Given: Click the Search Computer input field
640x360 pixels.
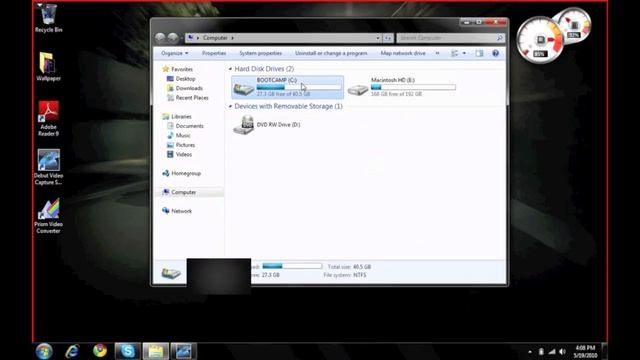Looking at the screenshot, I should 446,38.
